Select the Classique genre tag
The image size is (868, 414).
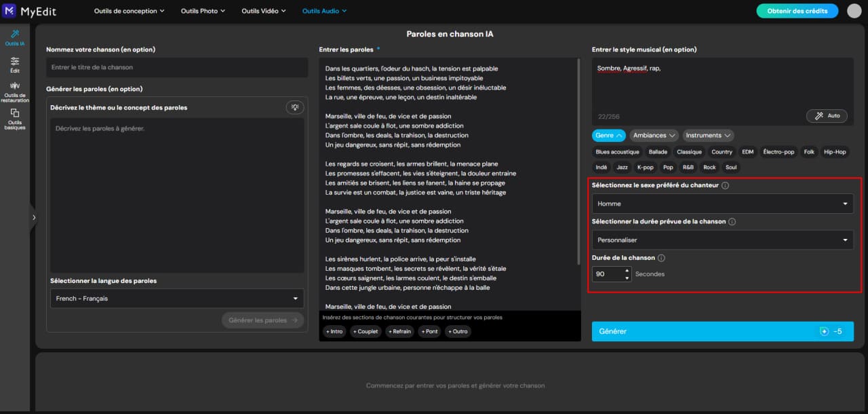tap(690, 152)
